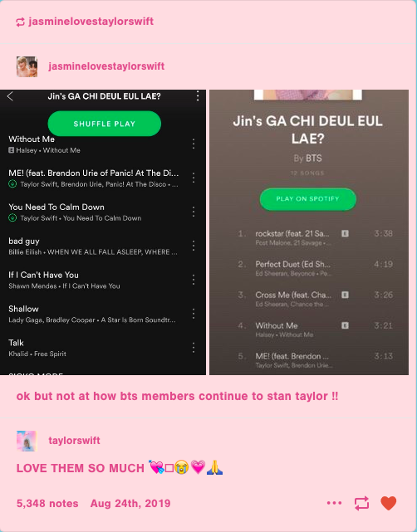This screenshot has height=532, width=417.
Task: Click the download icon on You Need To Calm Down
Action: point(12,217)
